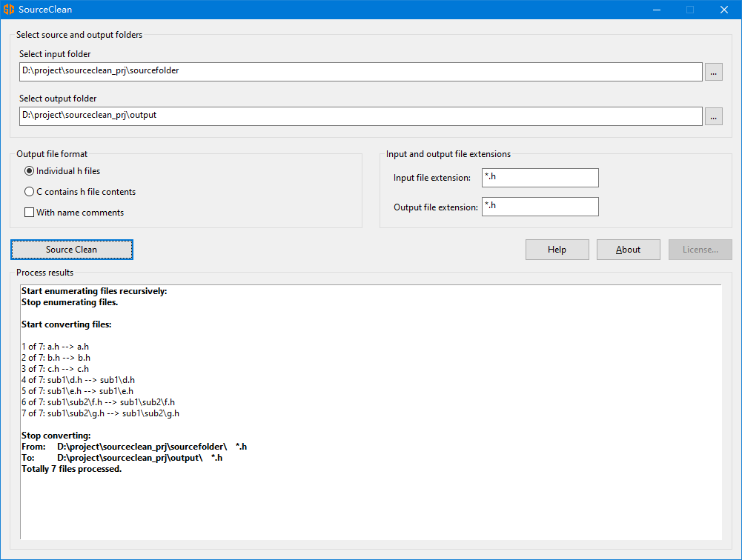742x560 pixels.
Task: Click the Output file extension field
Action: pyautogui.click(x=540, y=207)
